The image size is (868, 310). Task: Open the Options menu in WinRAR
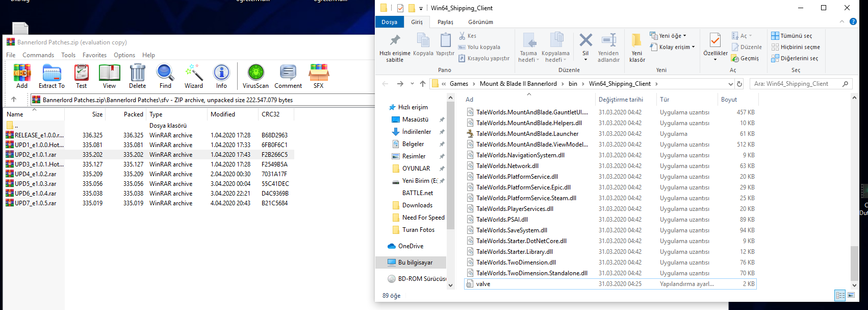point(124,55)
